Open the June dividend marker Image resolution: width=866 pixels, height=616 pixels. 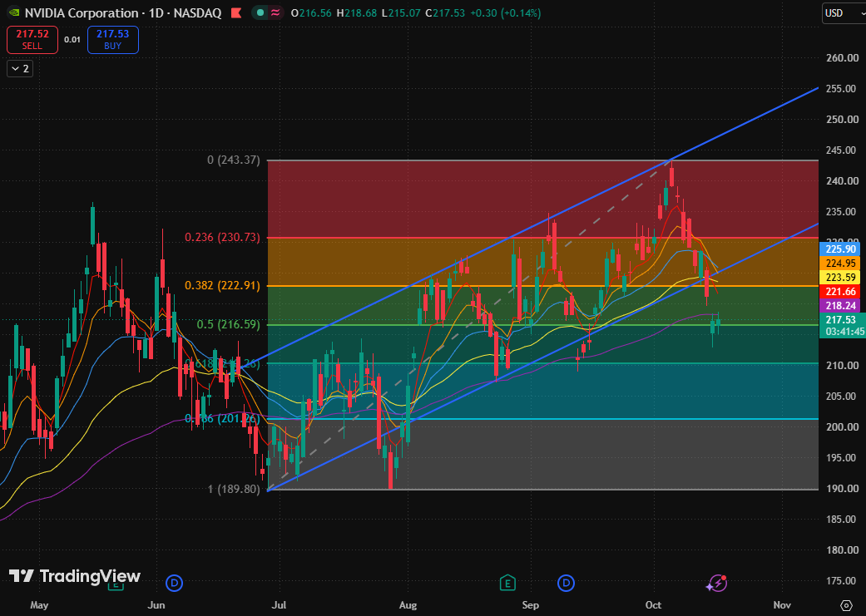pyautogui.click(x=175, y=583)
